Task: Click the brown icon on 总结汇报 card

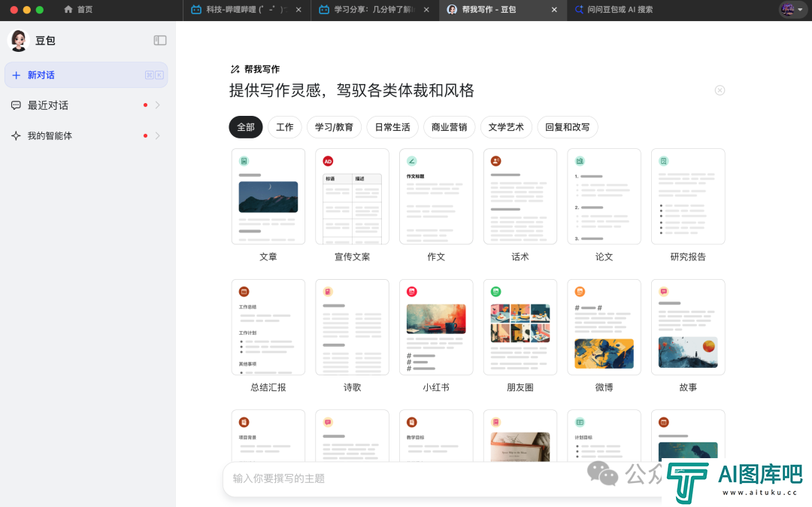Action: [244, 292]
